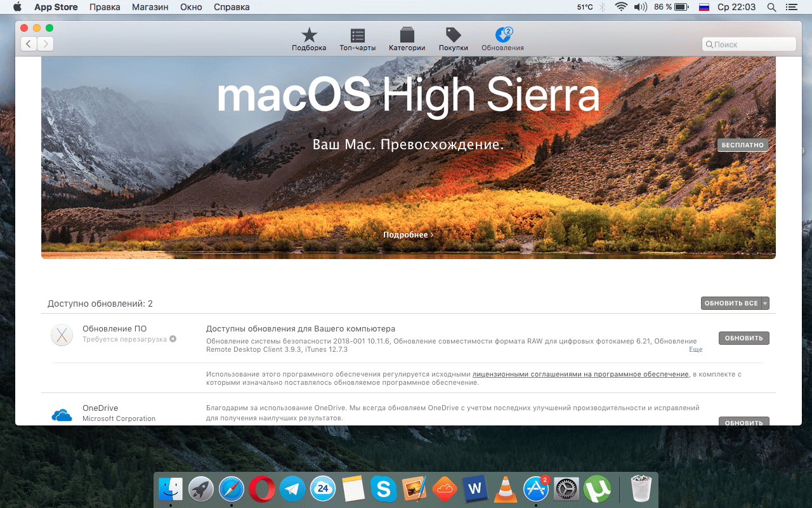Click the battery 86% indicator
This screenshot has width=812, height=508.
click(672, 7)
